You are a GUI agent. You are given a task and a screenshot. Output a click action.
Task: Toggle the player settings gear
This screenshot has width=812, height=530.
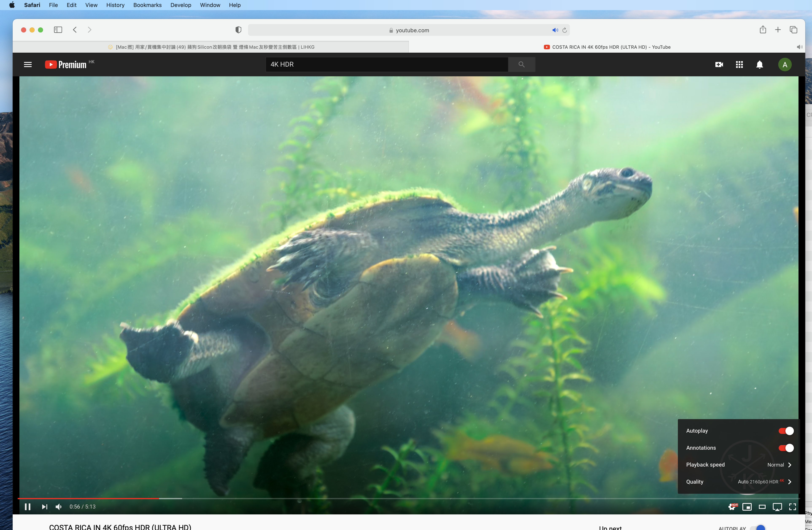click(x=732, y=507)
